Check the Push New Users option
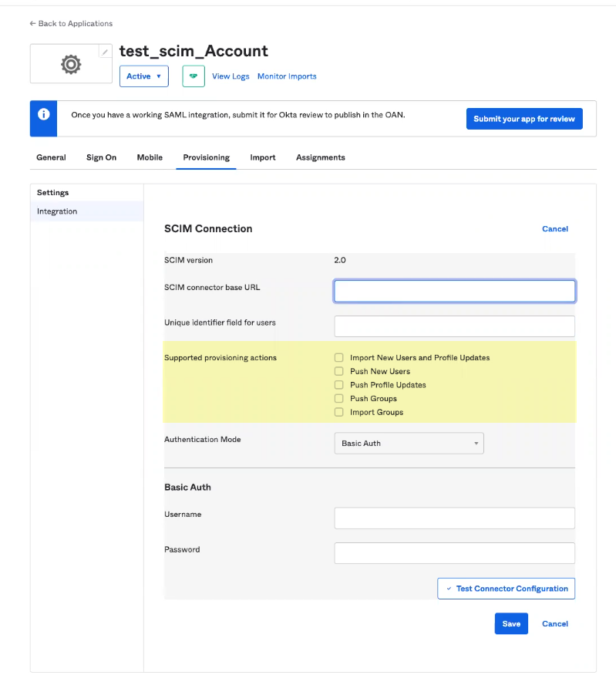 [339, 372]
